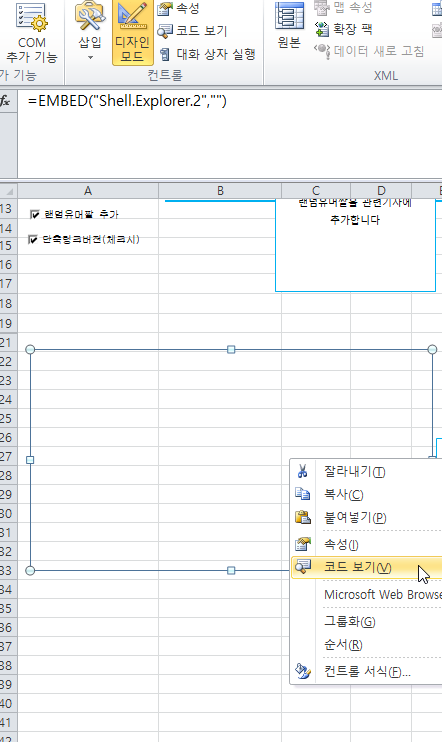
Task: Click the icon beside 확장 팩
Action: (322, 29)
